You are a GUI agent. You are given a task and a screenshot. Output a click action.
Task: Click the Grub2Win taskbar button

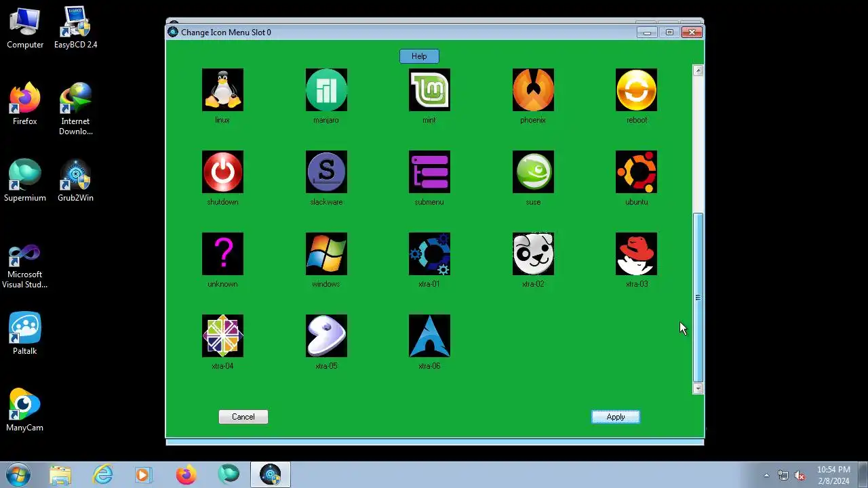(271, 475)
